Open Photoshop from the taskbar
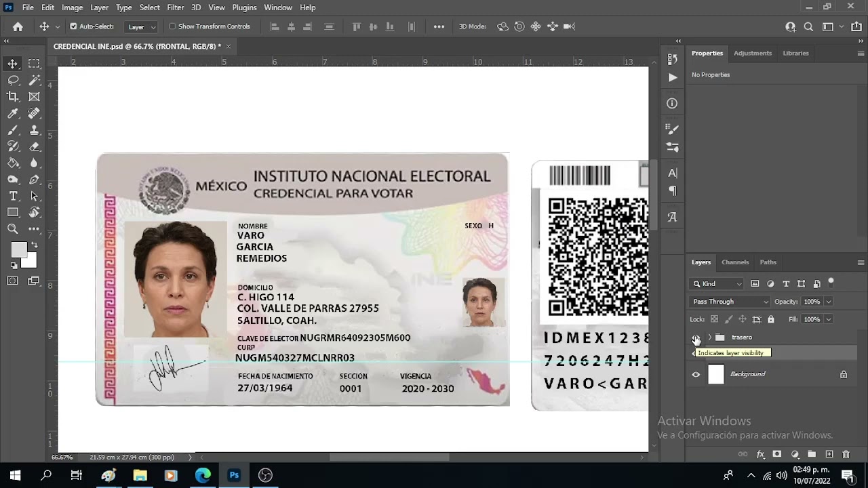The height and width of the screenshot is (488, 868). point(234,476)
